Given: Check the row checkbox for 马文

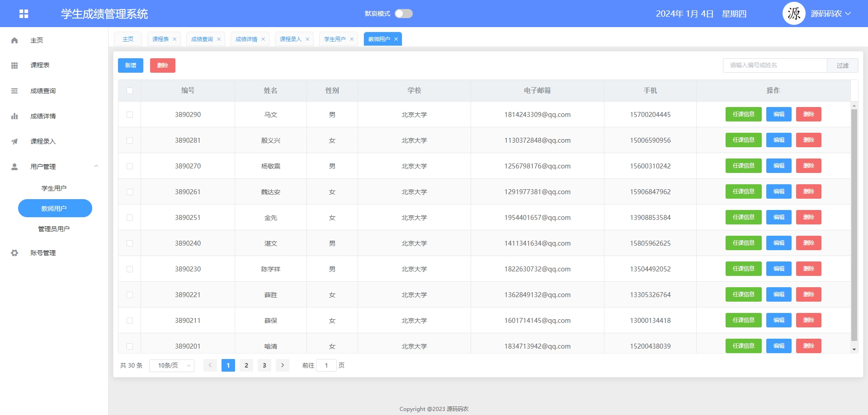Looking at the screenshot, I should tap(130, 115).
